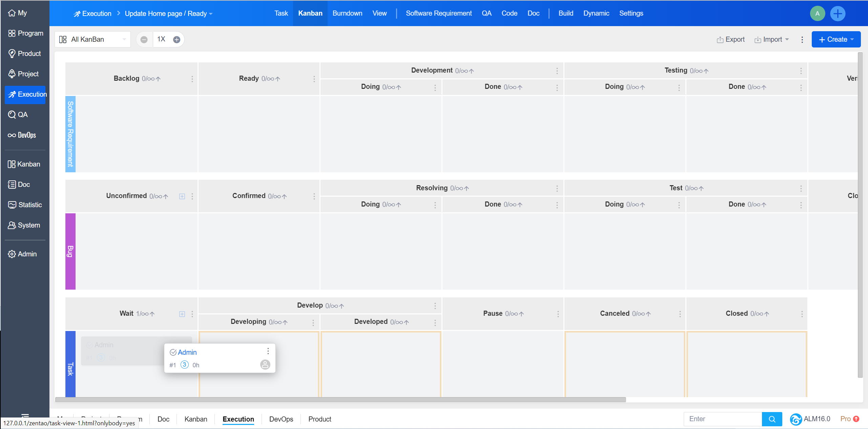Screen dimensions: 868x429
Task: Zoom out kanban with minus icon
Action: click(144, 40)
